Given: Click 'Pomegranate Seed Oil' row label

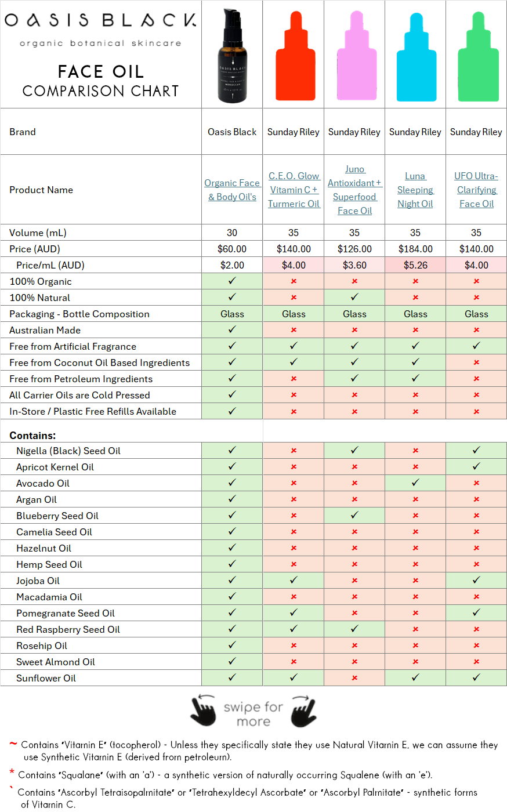Looking at the screenshot, I should [x=66, y=613].
